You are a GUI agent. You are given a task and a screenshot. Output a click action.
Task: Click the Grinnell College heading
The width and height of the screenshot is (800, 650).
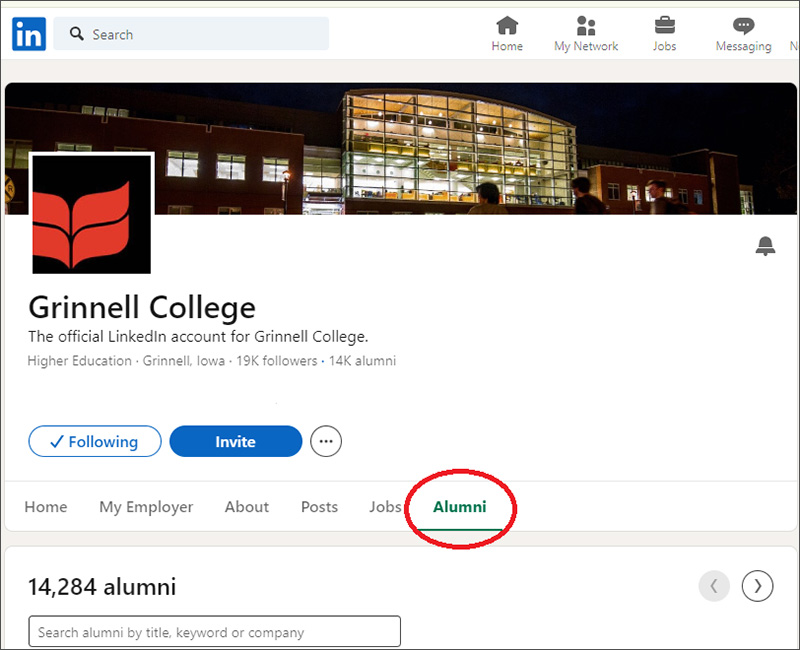pos(142,307)
